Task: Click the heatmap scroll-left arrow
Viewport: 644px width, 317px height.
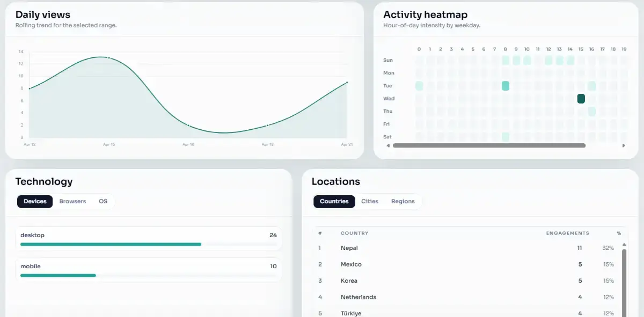Action: pyautogui.click(x=388, y=145)
